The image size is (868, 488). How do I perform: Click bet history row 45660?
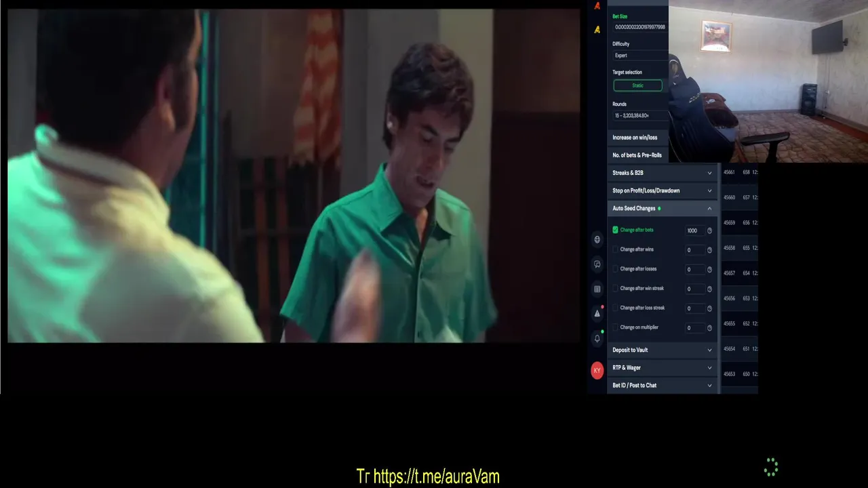click(740, 197)
